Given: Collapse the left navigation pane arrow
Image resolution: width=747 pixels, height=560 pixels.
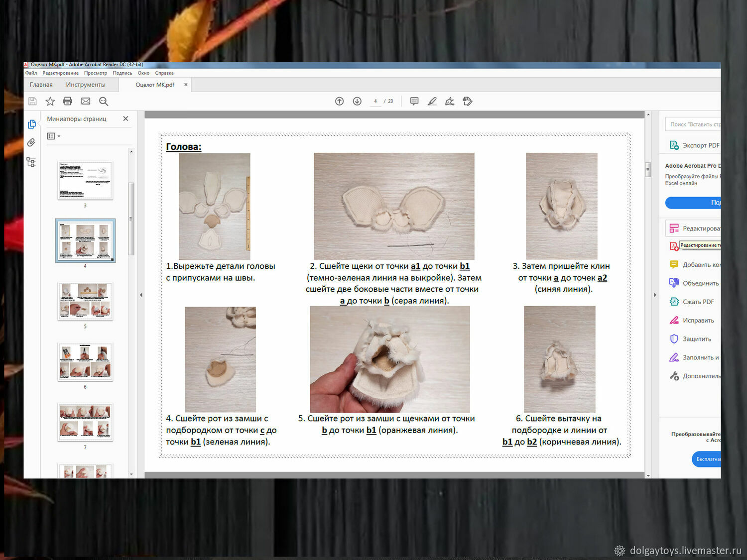Looking at the screenshot, I should (x=141, y=295).
